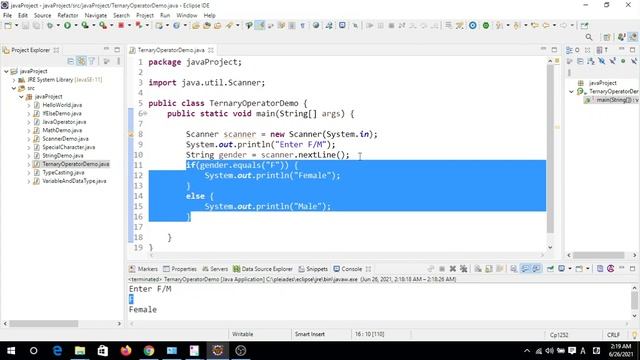The image size is (640, 360).
Task: Click the red Terminate square in main toolbar
Action: 121,25
